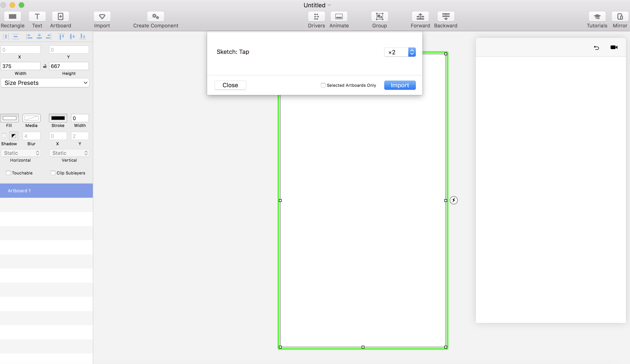Image resolution: width=630 pixels, height=364 pixels.
Task: Click the Media well
Action: tap(32, 118)
